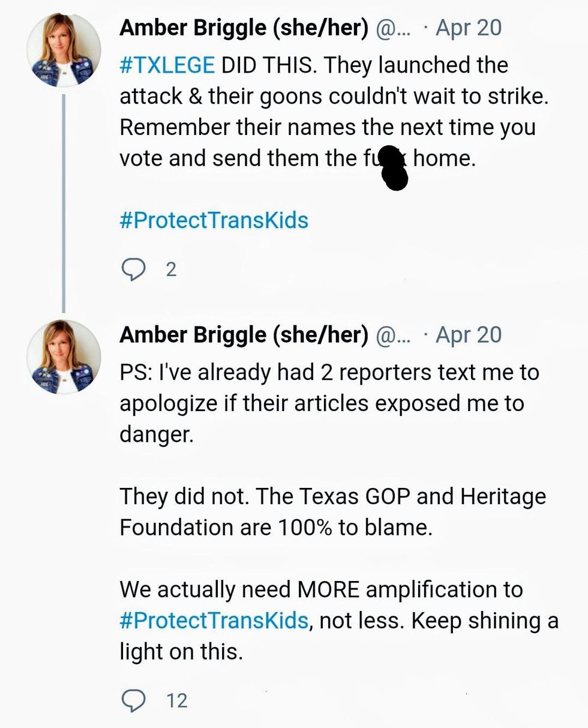Click the reply count 2
The height and width of the screenshot is (728, 588).
(x=171, y=270)
